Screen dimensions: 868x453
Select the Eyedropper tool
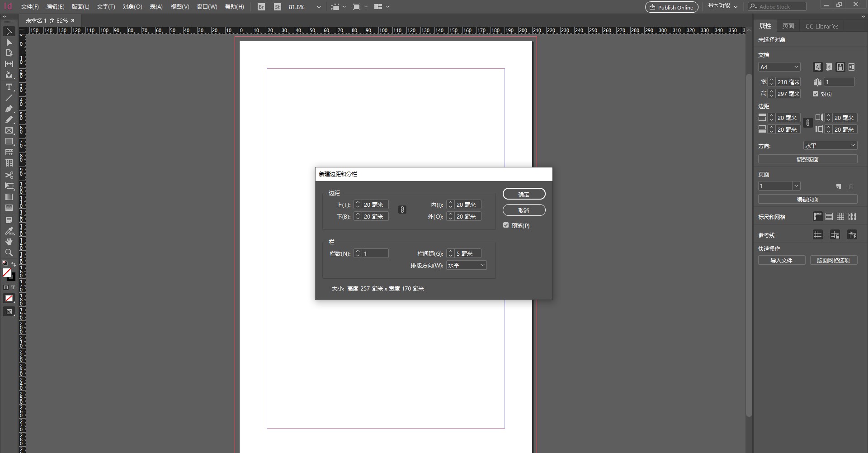(9, 231)
